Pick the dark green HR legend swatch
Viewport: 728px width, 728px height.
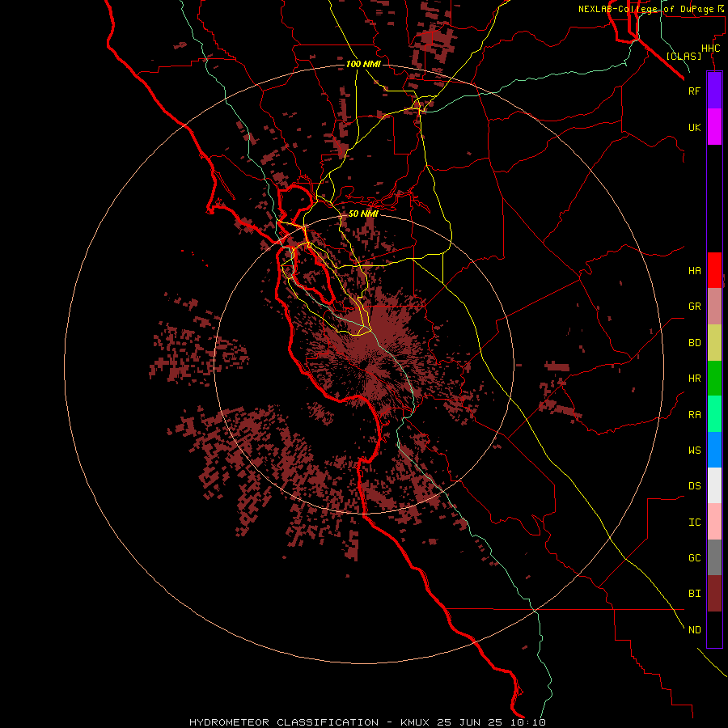[x=714, y=379]
